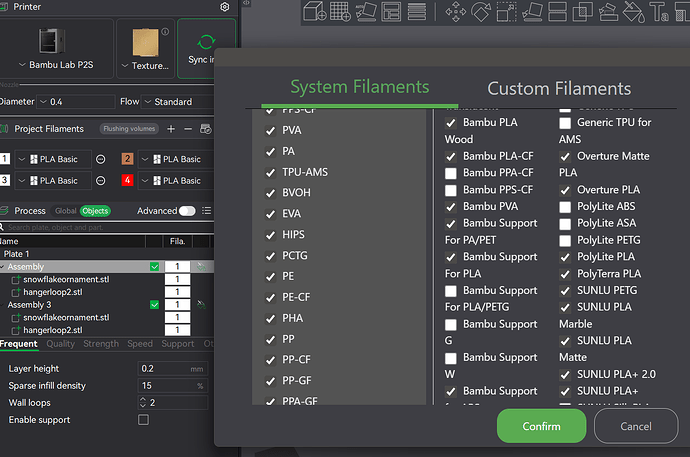Check the Bambu PPA-CF filament
690x457 pixels.
pos(451,173)
